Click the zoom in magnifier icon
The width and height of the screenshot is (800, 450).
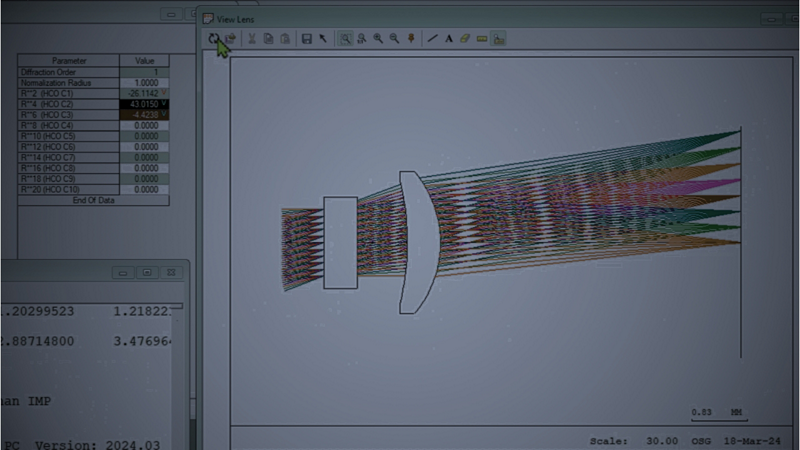click(x=378, y=39)
